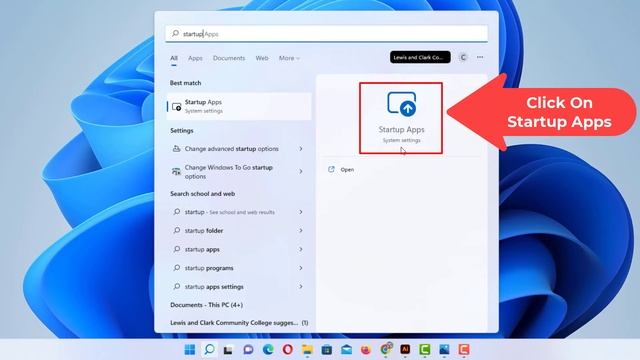Open the Mail app from taskbar
Image resolution: width=640 pixels, height=360 pixels.
[346, 350]
